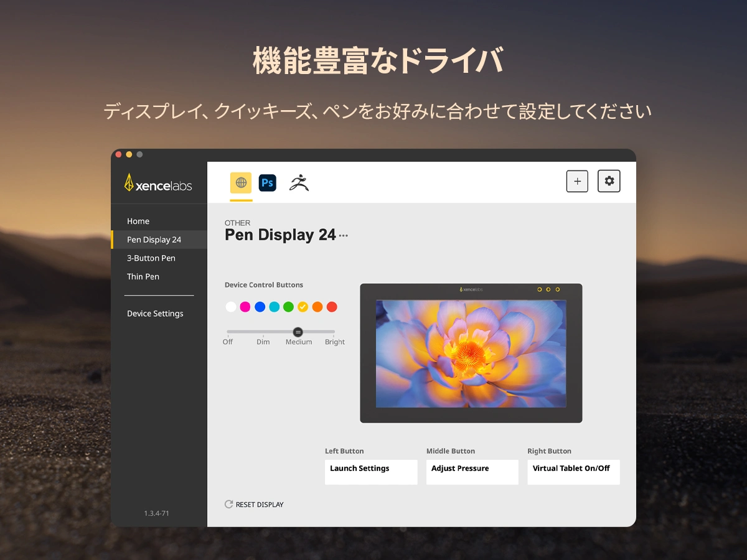Image resolution: width=747 pixels, height=560 pixels.
Task: Click the reset arrow icon beside RESET DISPLAY
Action: click(x=228, y=504)
